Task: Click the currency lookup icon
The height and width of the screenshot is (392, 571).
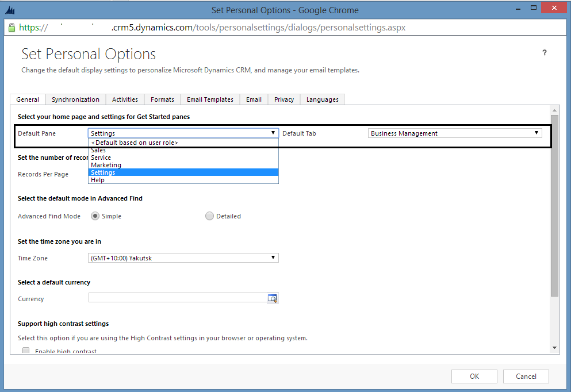Action: coord(273,298)
